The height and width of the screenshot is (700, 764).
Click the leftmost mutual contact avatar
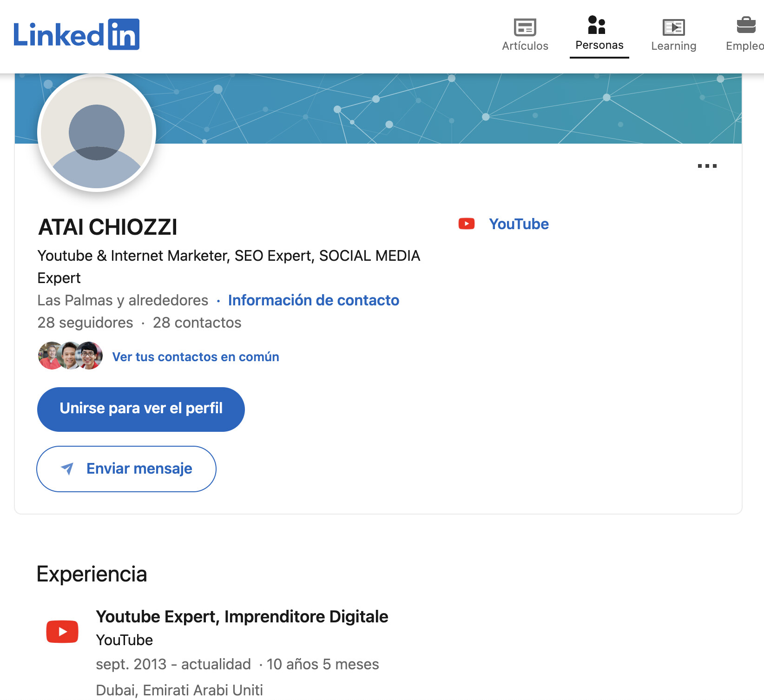pos(49,356)
